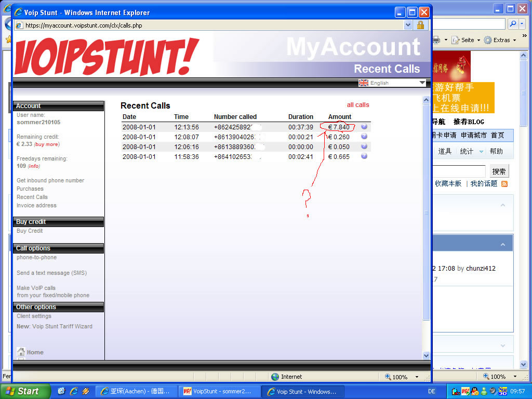
Task: Open Client settings link
Action: (x=34, y=316)
